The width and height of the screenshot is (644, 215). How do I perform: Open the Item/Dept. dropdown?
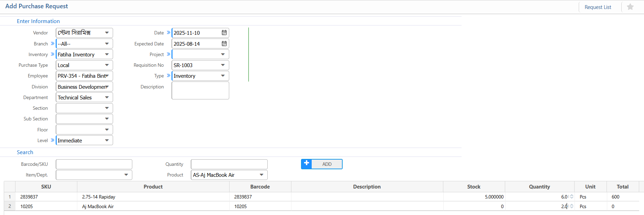[126, 175]
